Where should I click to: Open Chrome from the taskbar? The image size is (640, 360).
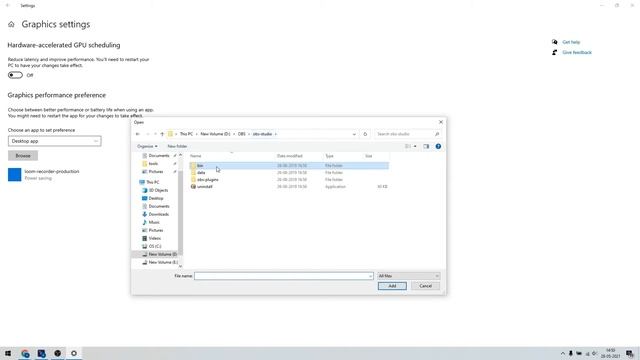pos(25,353)
